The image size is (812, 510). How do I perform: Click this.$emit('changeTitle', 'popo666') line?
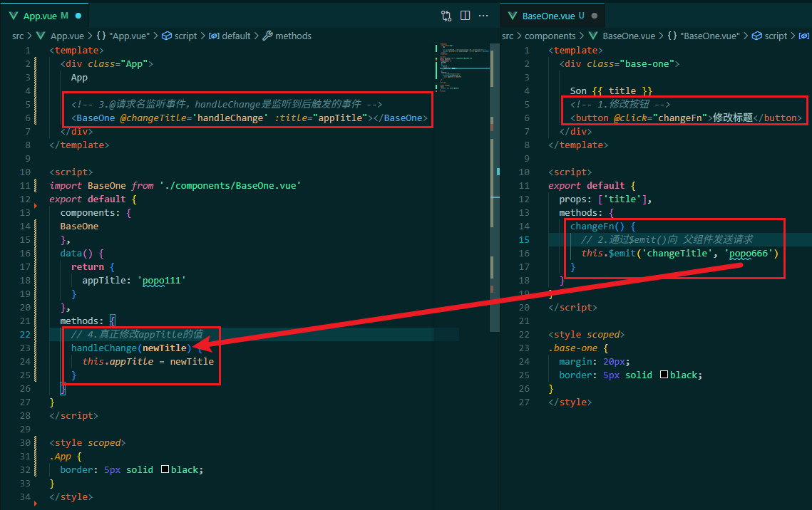679,253
